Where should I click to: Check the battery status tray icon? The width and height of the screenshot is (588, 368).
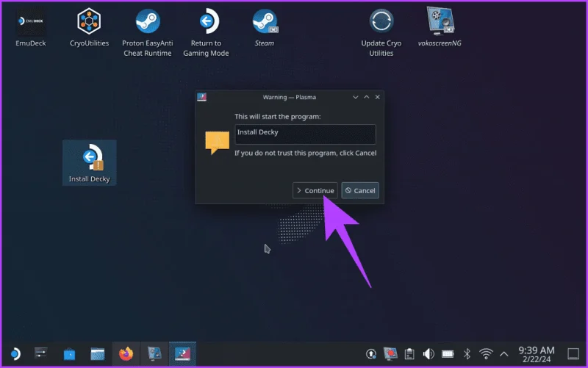[x=448, y=354]
